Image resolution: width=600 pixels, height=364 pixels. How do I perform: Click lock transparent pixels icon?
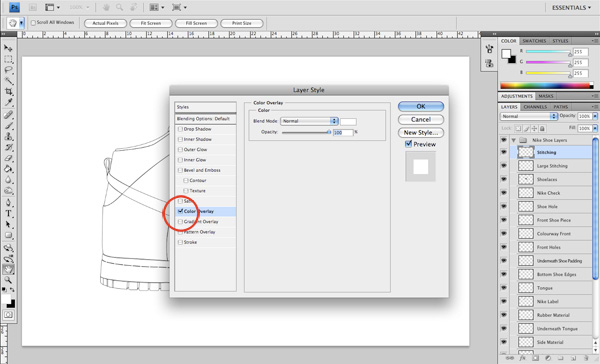point(518,129)
